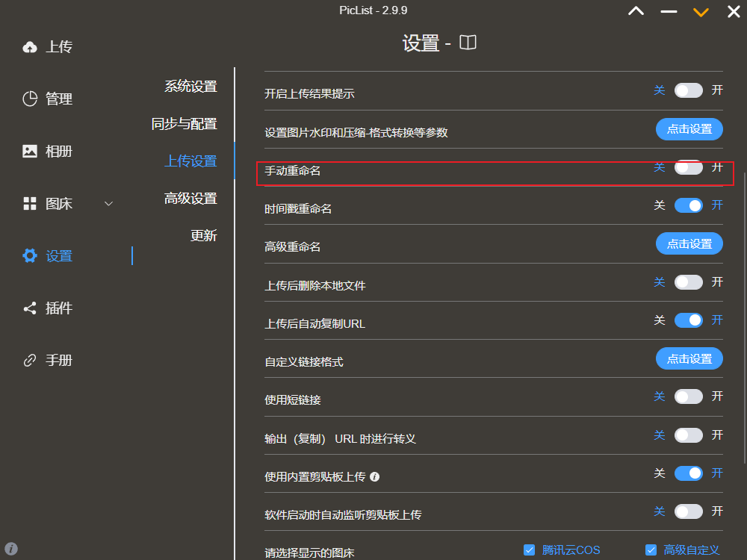The height and width of the screenshot is (560, 747).
Task: Turn on 上传后删除本地文件 switch
Action: 688,282
